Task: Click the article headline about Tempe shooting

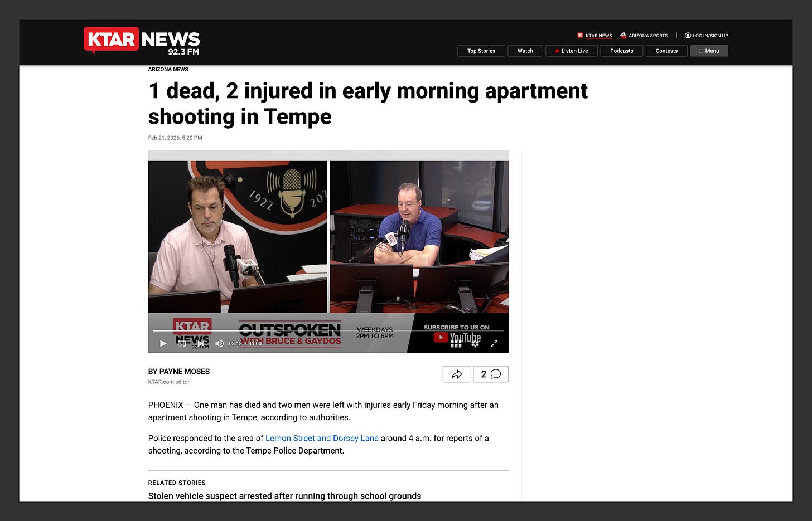Action: coord(368,104)
